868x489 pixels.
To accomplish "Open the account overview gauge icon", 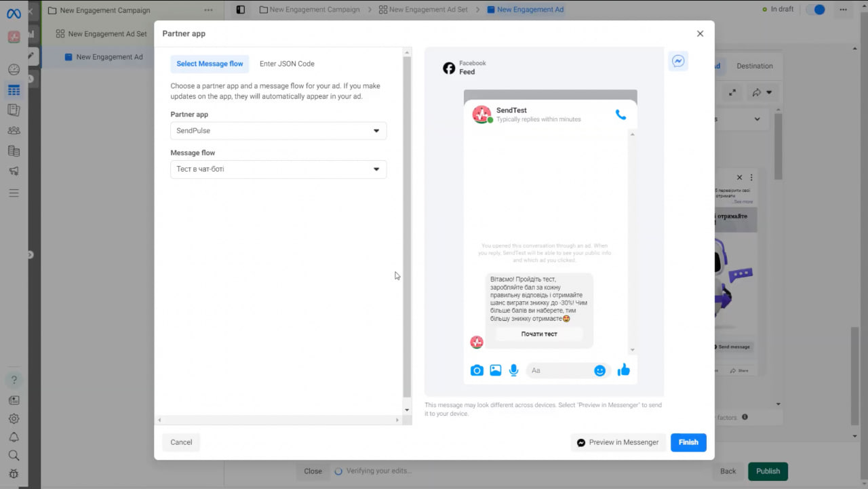I will [x=14, y=69].
